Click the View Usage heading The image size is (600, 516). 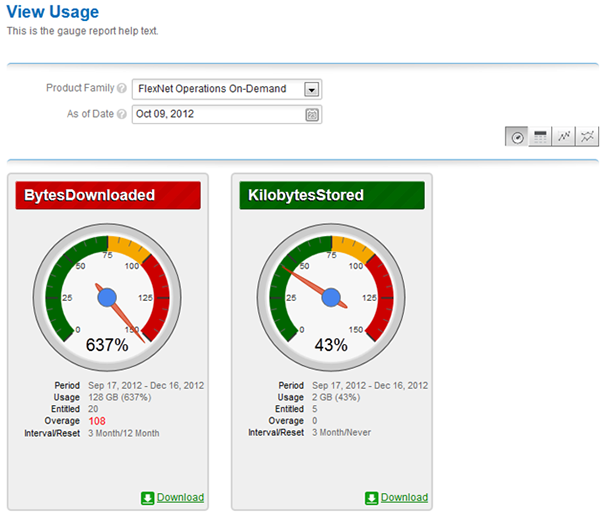(53, 12)
